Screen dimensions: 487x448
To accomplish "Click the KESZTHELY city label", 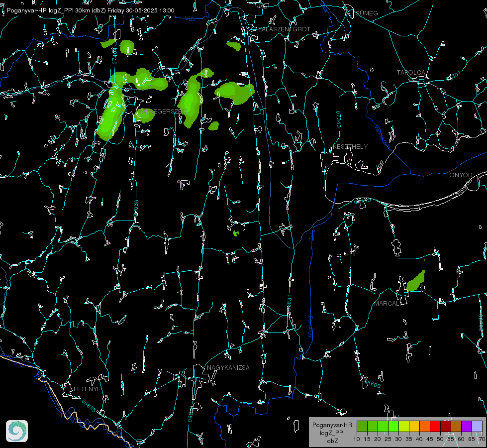I will [350, 146].
